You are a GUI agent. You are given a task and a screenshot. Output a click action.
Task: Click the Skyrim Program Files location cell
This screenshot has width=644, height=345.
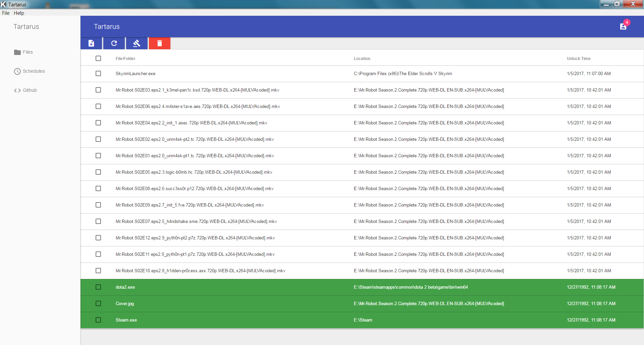403,73
